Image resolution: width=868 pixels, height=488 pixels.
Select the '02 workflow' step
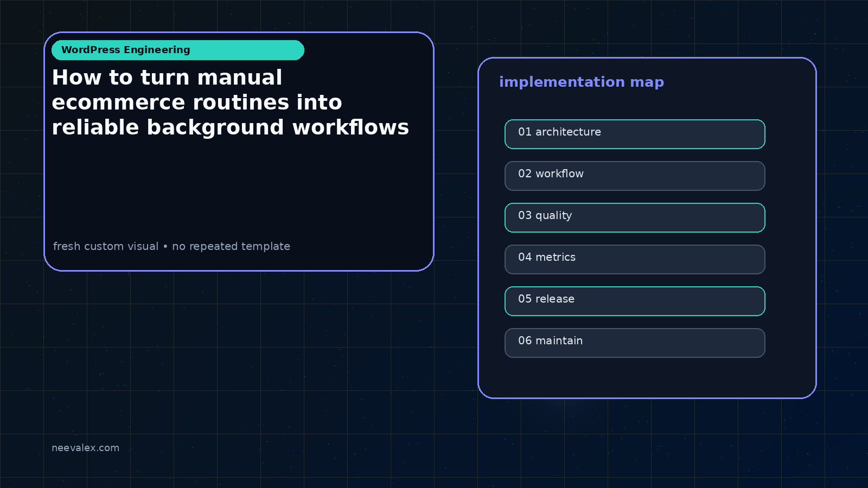point(635,176)
